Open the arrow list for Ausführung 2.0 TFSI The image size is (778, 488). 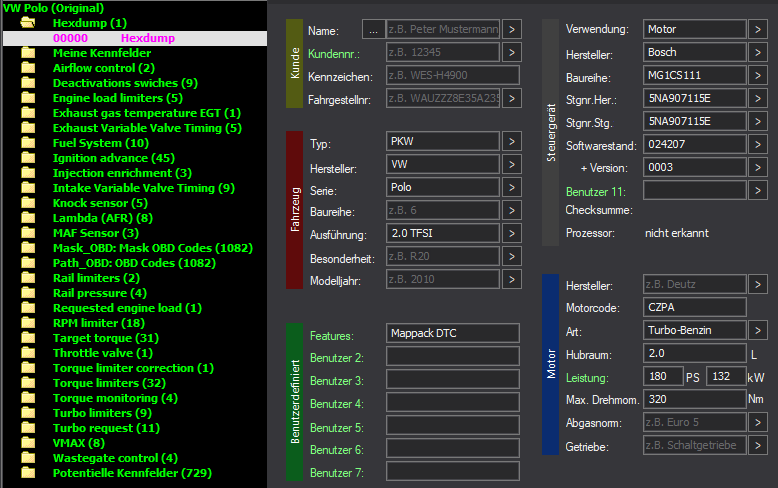point(512,234)
